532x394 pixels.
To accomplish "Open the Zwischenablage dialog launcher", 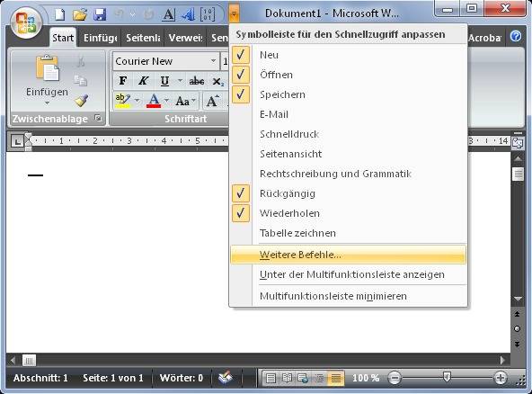I will tap(98, 118).
